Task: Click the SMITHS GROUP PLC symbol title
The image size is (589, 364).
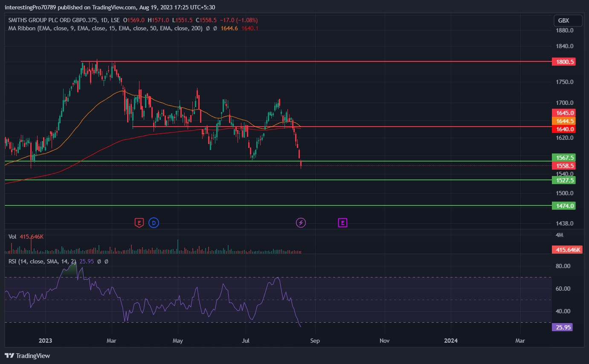Action: [x=53, y=20]
